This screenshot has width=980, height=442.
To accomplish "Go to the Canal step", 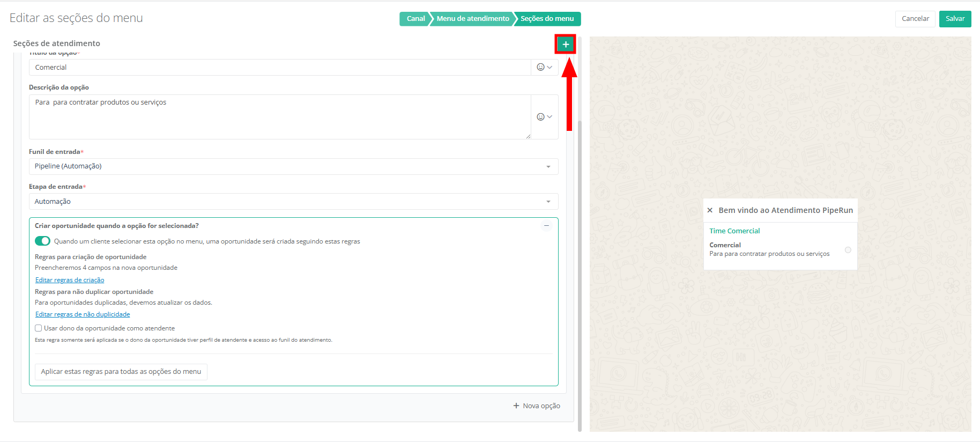I will pyautogui.click(x=415, y=19).
